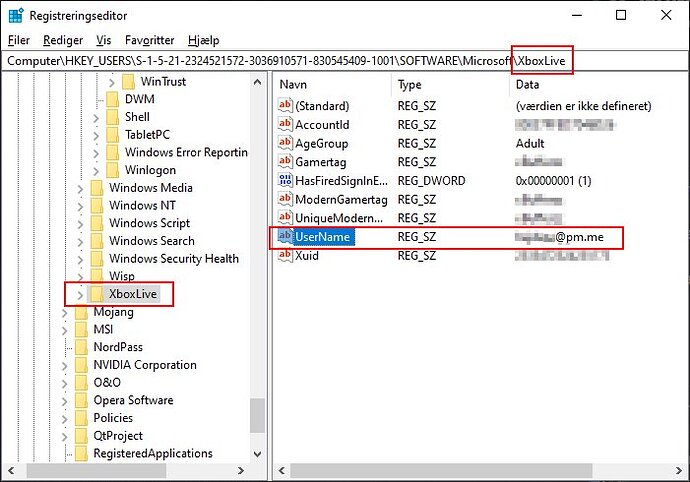
Task: Expand the Windows NT tree node
Action: point(79,206)
